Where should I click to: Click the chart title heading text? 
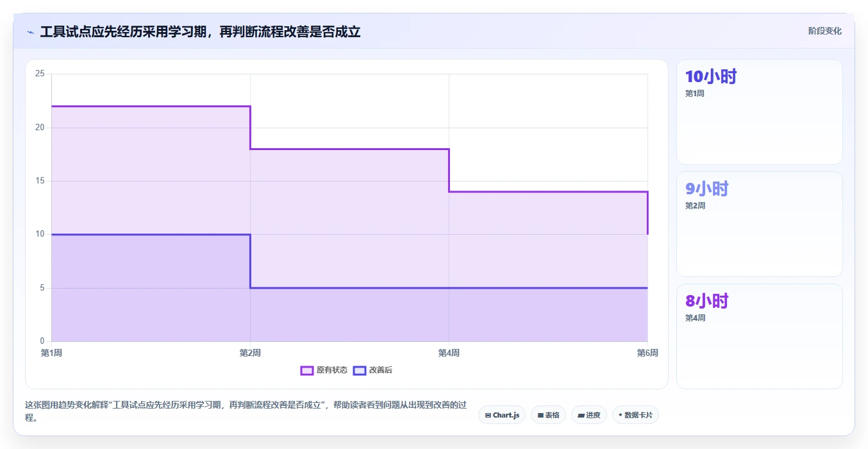[200, 31]
